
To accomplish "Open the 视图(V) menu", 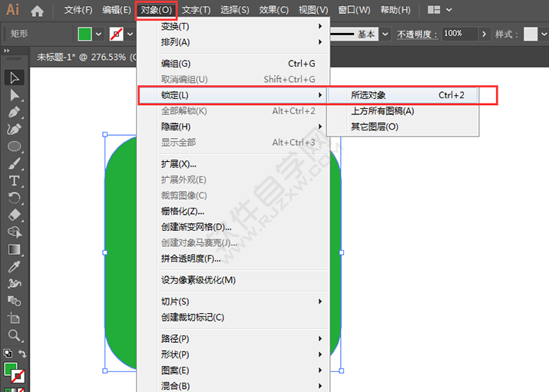I will pos(313,10).
